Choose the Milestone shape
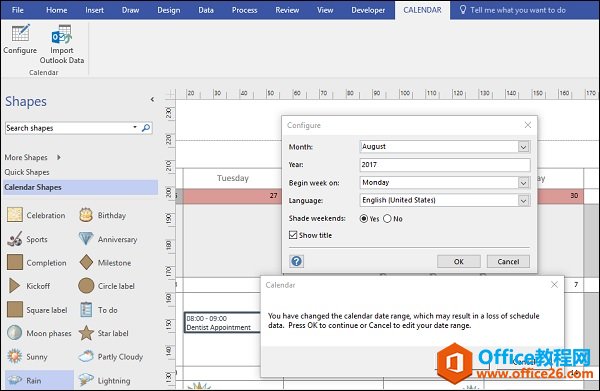The height and width of the screenshot is (391, 600). tap(86, 262)
